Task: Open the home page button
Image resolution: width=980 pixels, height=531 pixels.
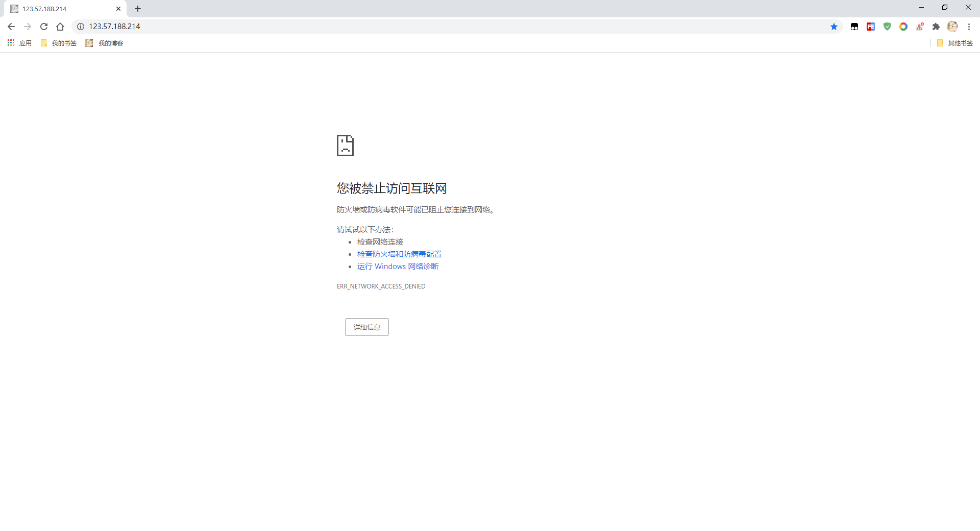Action: [60, 27]
